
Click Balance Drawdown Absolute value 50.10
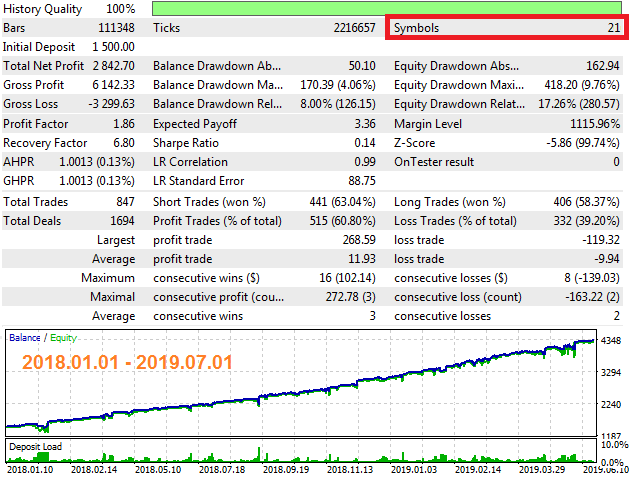tap(362, 66)
